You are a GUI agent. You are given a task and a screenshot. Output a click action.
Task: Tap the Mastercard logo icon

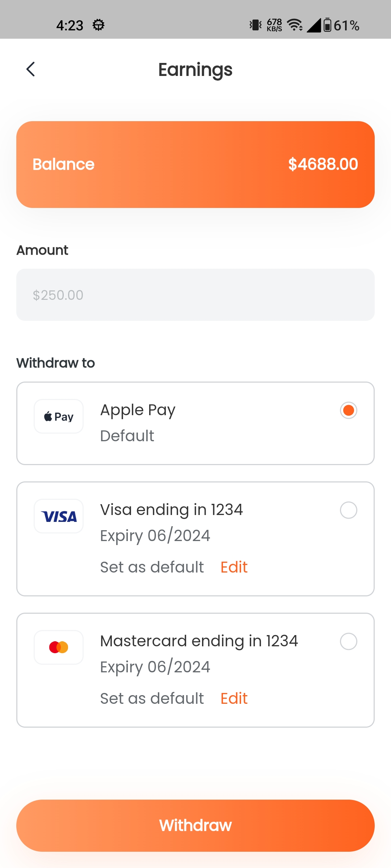click(x=59, y=647)
